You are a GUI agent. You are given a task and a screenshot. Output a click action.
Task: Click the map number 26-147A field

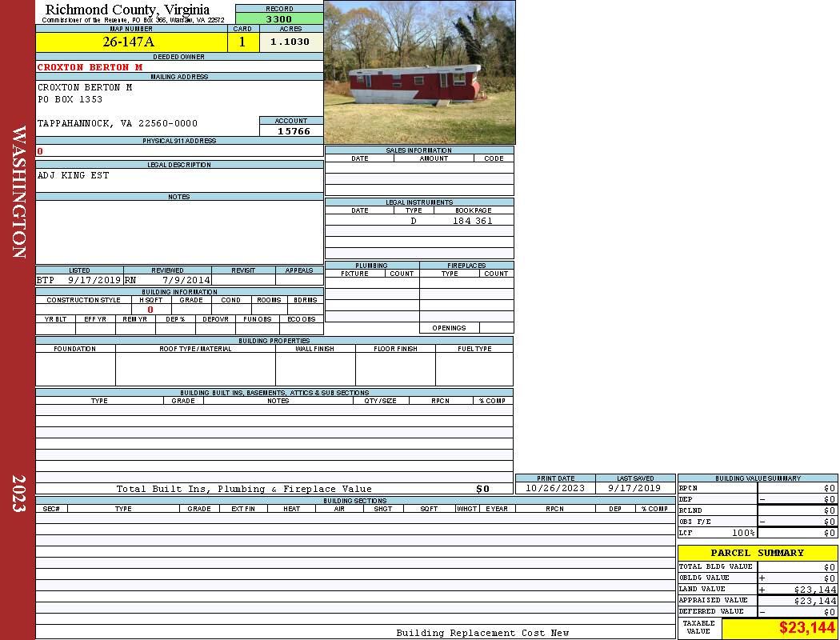[x=131, y=42]
